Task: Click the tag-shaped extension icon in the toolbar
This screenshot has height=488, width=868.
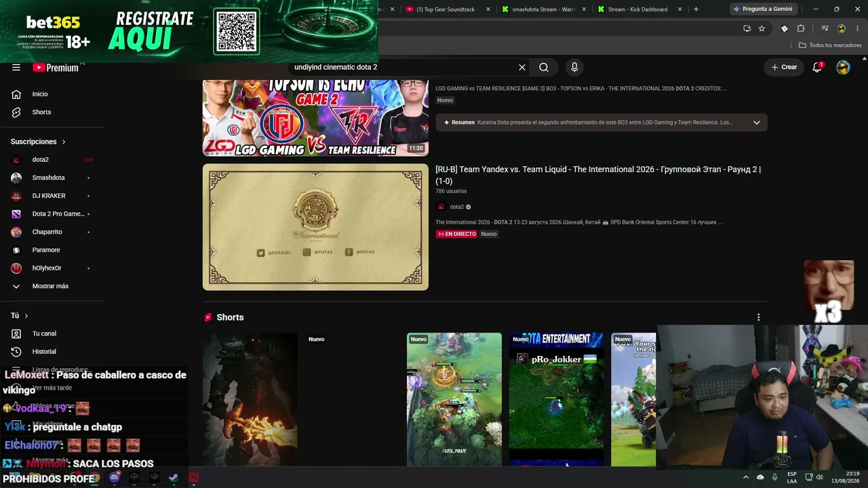Action: click(x=785, y=28)
